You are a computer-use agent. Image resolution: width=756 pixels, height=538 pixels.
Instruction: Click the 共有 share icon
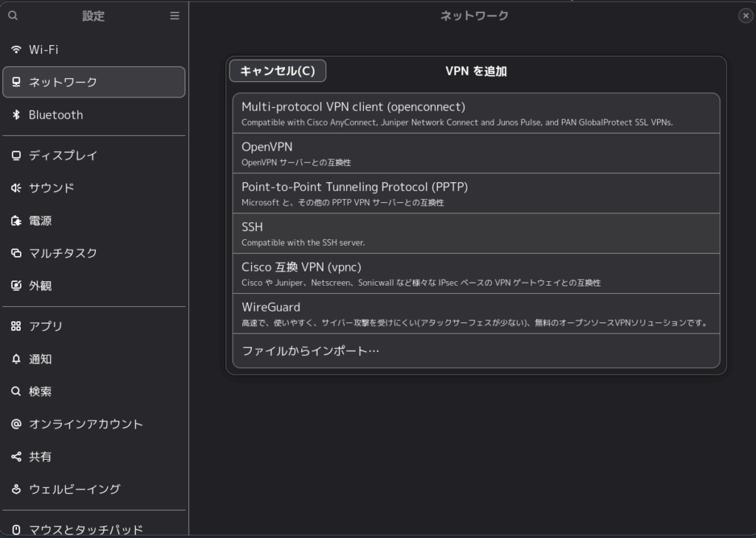click(x=16, y=457)
